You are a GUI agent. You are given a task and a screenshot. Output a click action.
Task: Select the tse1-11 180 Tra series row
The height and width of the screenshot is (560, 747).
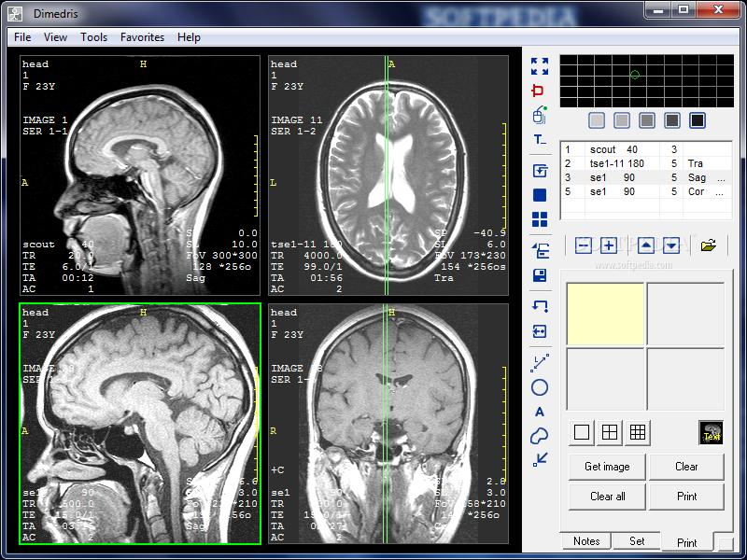tap(646, 163)
